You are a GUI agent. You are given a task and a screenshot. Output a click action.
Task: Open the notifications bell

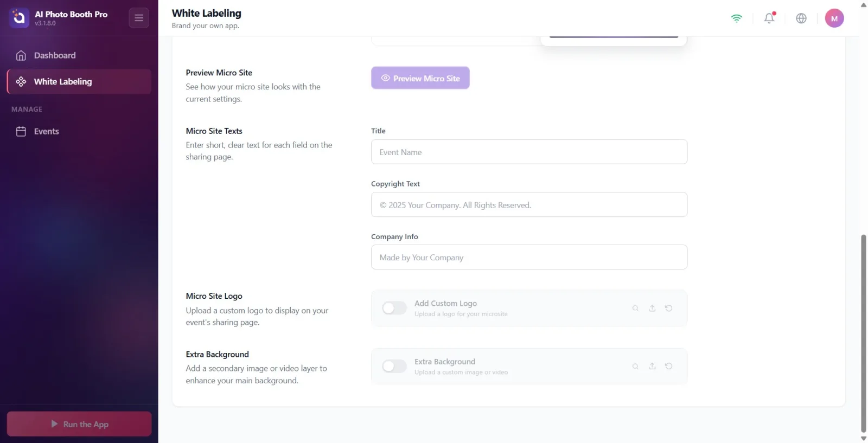click(x=769, y=18)
